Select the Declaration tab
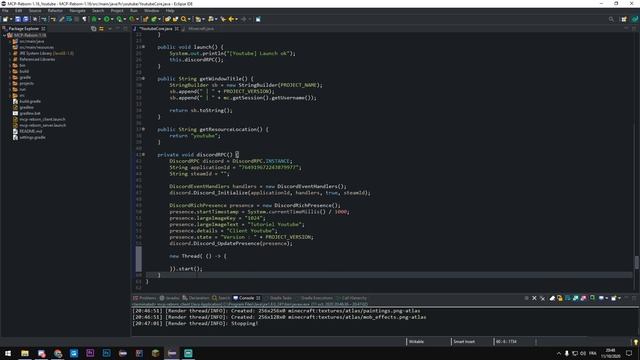 (196, 298)
